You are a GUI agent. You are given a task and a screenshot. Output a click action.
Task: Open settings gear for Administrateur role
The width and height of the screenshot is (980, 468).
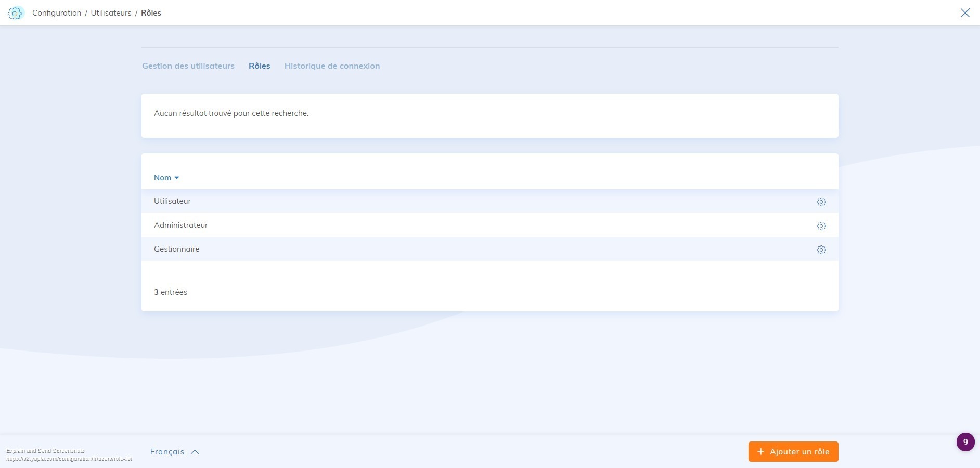[821, 226]
